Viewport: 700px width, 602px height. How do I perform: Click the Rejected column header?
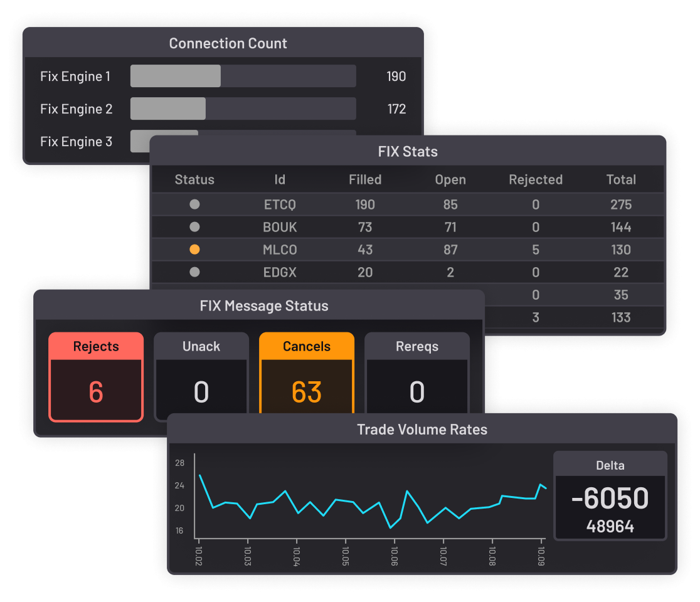coord(536,180)
